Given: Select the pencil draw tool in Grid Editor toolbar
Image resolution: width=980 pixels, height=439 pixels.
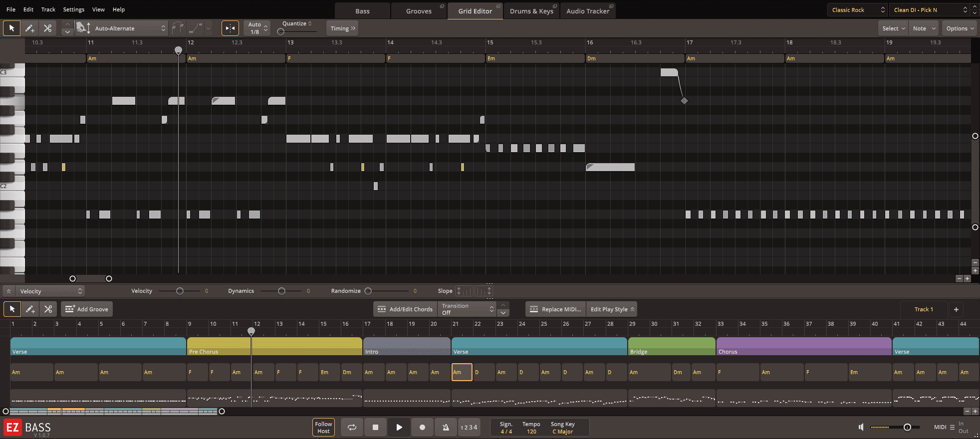Looking at the screenshot, I should tap(30, 28).
